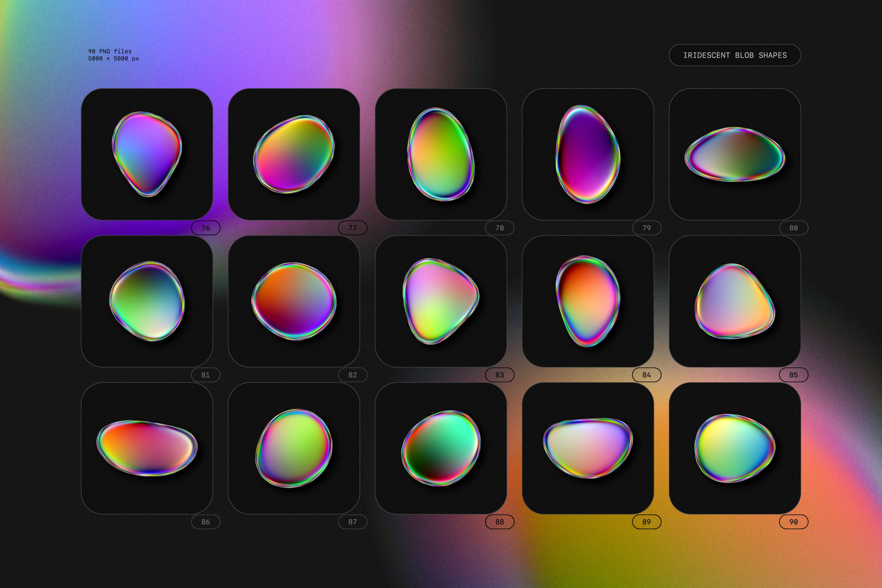Select the dark purple oval blob numbered 79
The image size is (882, 588).
(588, 154)
